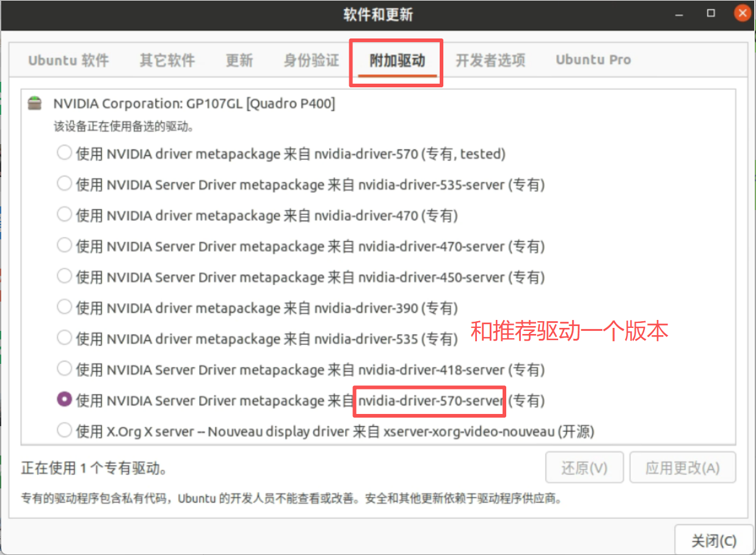Choose nvidia-driver-470-server radio option
The width and height of the screenshot is (756, 555).
tap(64, 245)
